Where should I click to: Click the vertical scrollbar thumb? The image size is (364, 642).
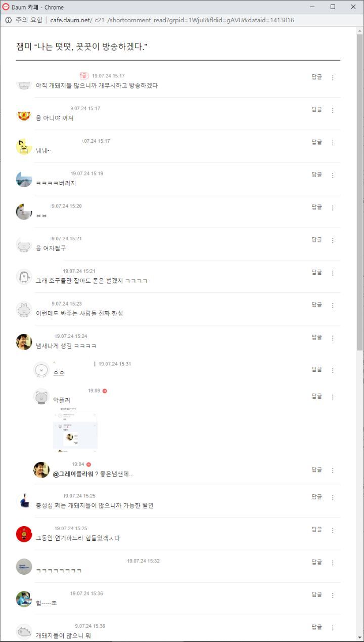[359, 192]
